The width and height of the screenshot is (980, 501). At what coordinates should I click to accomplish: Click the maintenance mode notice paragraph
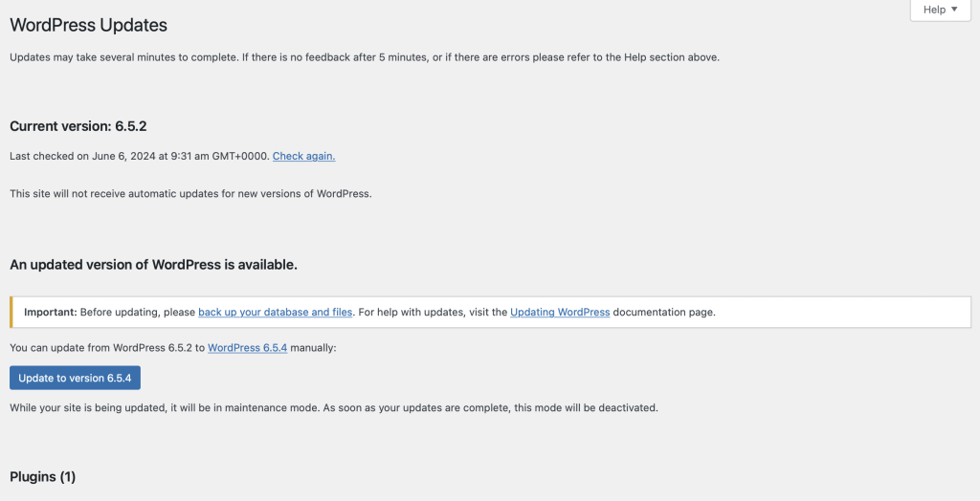tap(333, 407)
